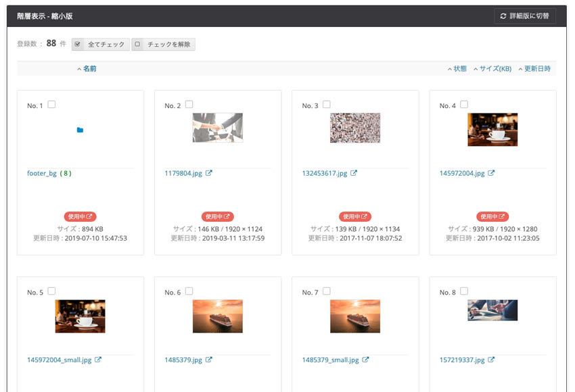Screen dimensions: 575x392
Task: Click 使用中 badge on footer_bg card
Action: pyautogui.click(x=80, y=216)
